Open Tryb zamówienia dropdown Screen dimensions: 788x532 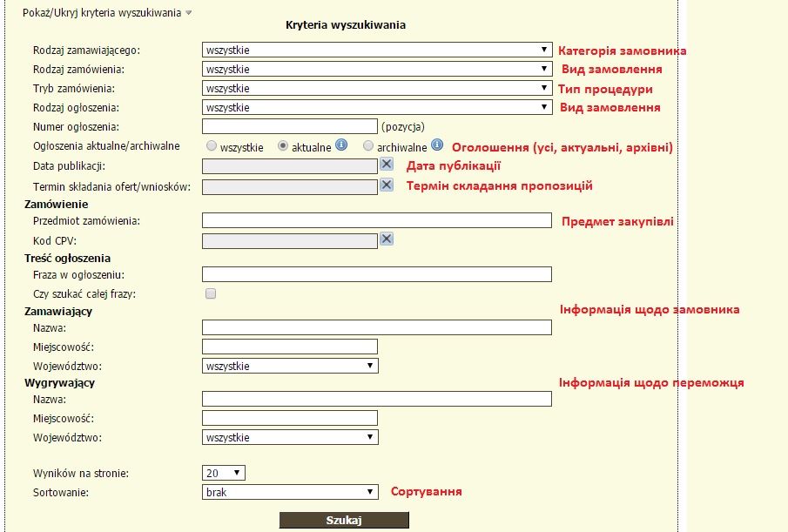(376, 89)
